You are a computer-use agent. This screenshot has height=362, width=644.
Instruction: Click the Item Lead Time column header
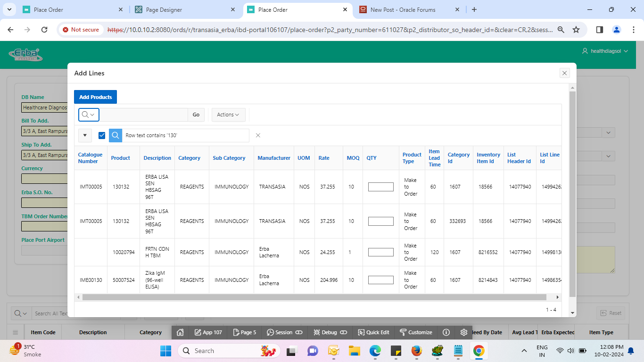click(x=434, y=158)
